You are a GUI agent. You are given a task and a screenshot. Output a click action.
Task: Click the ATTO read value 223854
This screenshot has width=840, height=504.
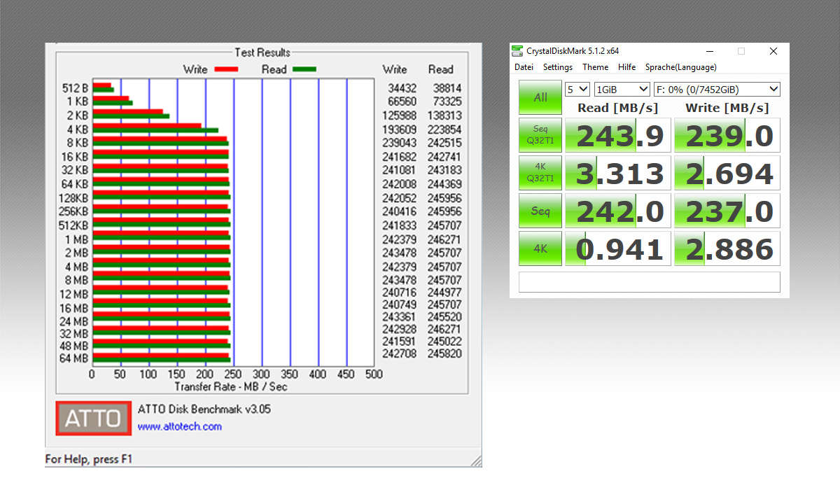(x=444, y=129)
